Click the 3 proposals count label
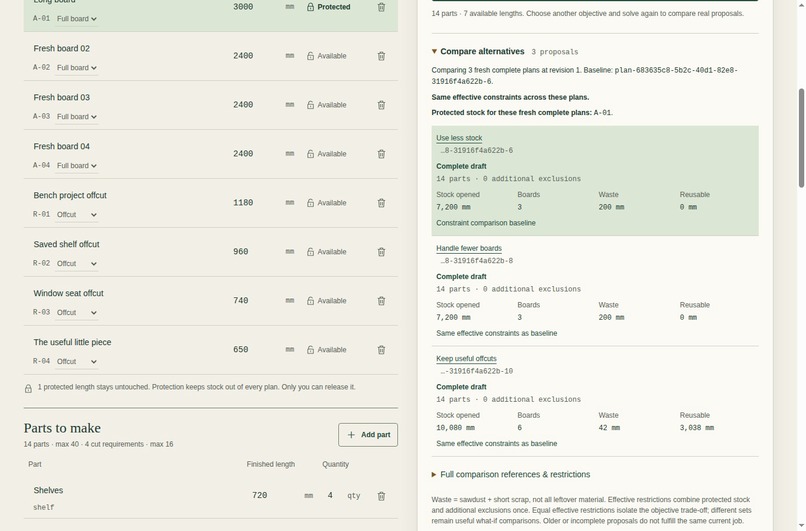The width and height of the screenshot is (806, 531). point(555,52)
